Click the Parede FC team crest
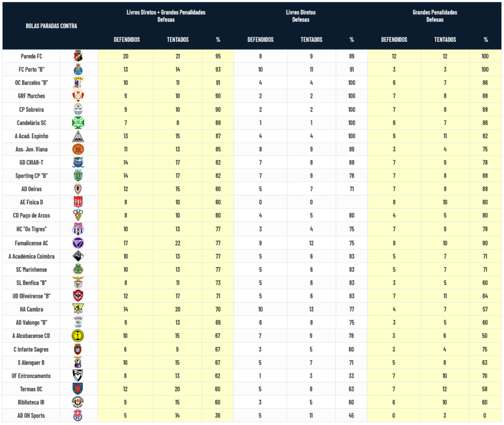 point(78,56)
